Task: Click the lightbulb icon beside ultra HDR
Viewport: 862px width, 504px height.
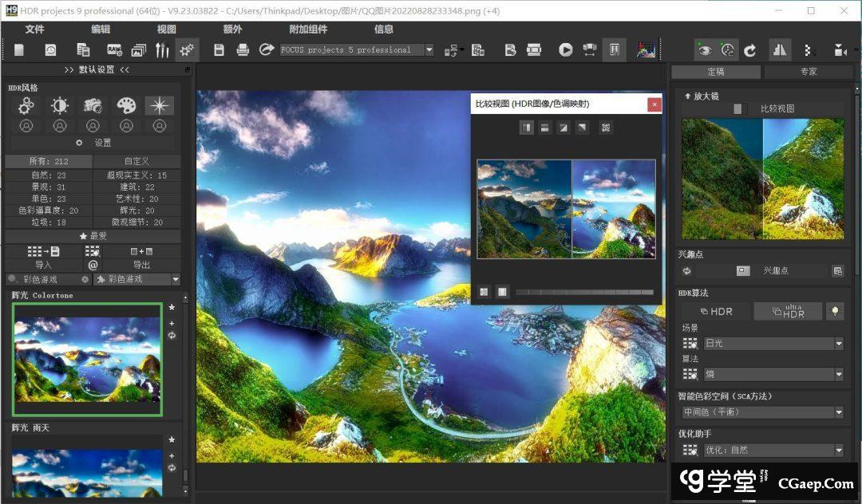Action: [836, 311]
